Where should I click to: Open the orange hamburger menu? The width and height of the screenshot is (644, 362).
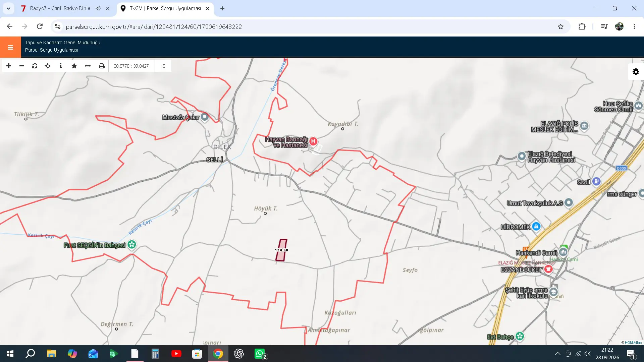(10, 47)
